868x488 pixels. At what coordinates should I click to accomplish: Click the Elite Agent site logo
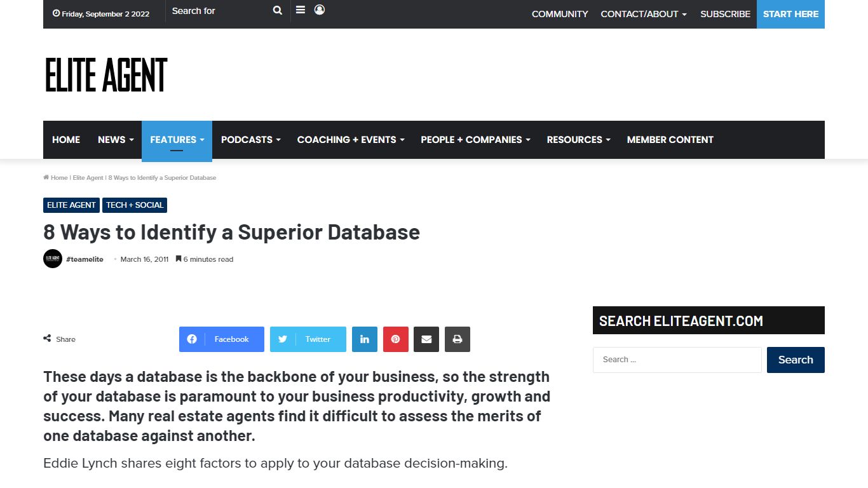point(106,75)
